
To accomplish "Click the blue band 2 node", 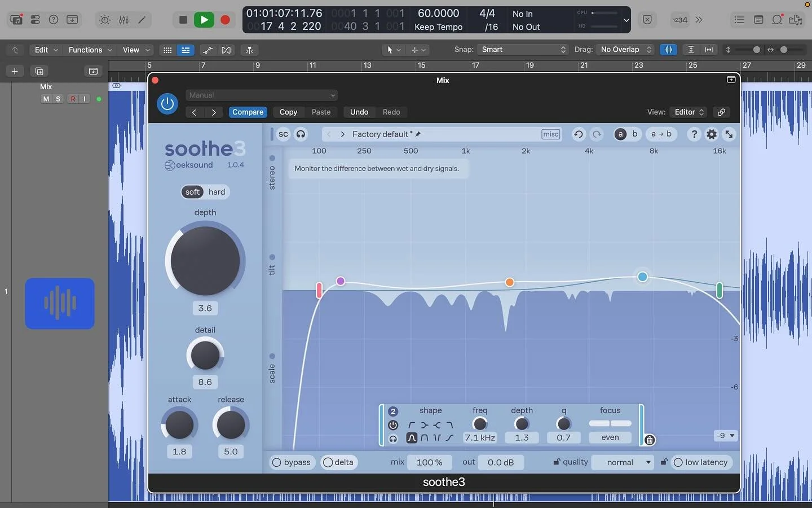I will click(x=642, y=277).
